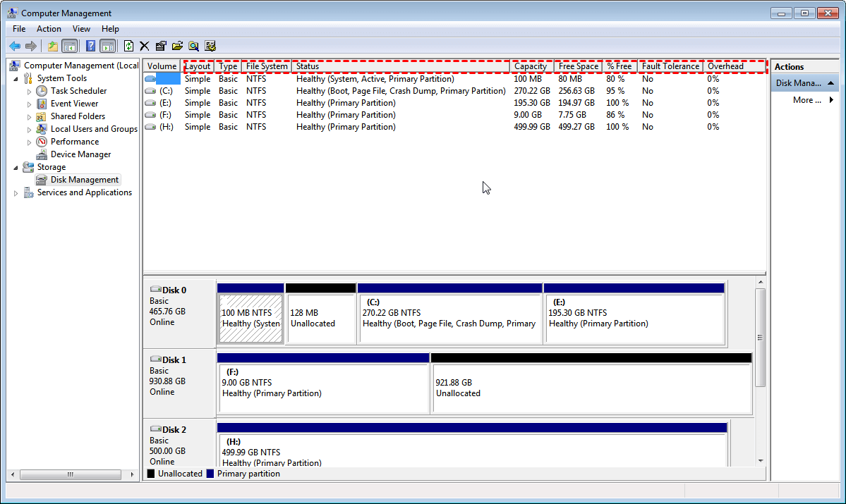The width and height of the screenshot is (846, 504).
Task: Select Device Manager in the tree
Action: 80,154
